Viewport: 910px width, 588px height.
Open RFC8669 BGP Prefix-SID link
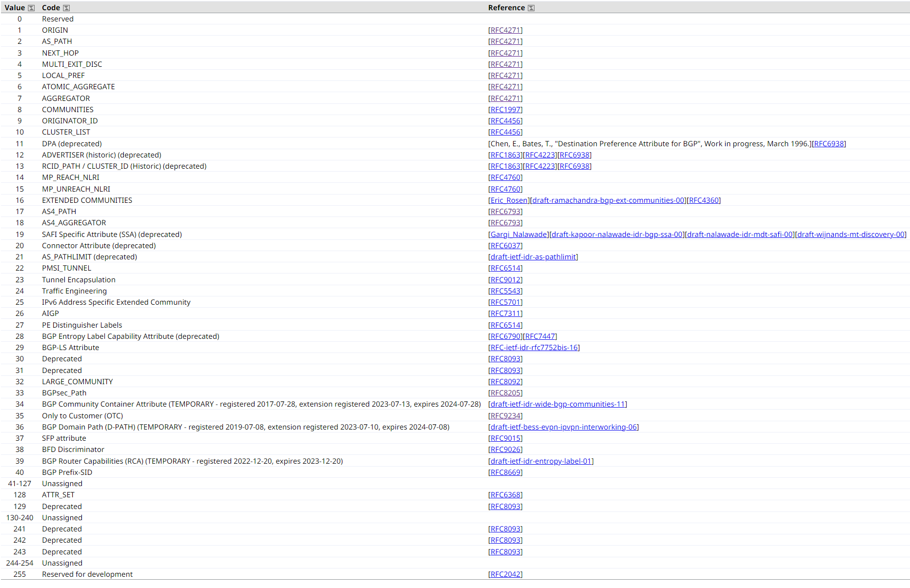tap(505, 472)
